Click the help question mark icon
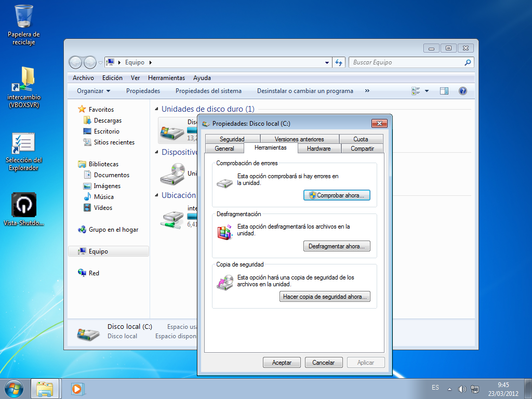 pyautogui.click(x=462, y=91)
